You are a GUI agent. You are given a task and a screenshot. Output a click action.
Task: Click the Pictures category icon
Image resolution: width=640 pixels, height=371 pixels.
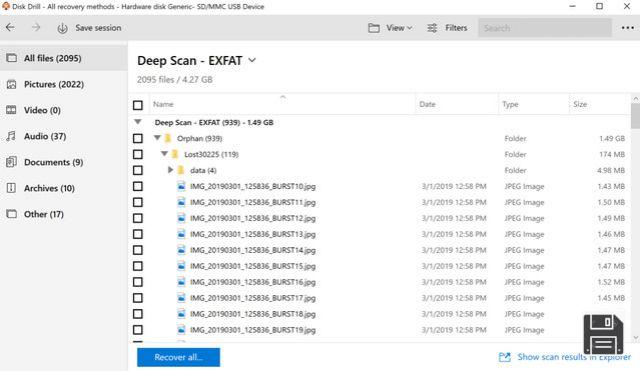tap(11, 84)
